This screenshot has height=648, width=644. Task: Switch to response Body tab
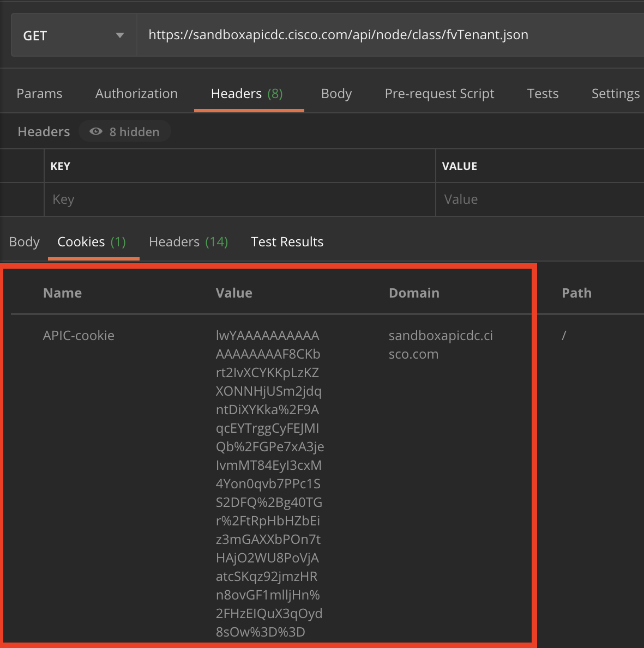click(25, 242)
